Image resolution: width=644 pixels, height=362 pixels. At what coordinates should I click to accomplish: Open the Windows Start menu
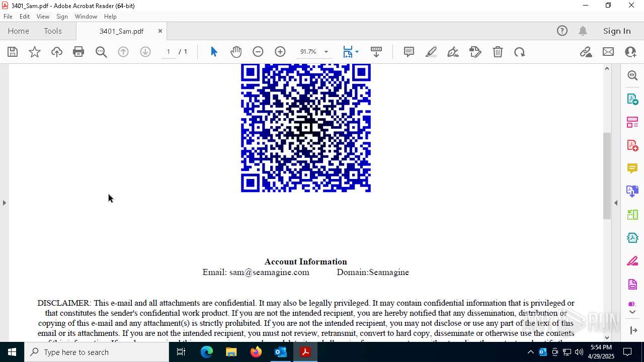point(12,352)
